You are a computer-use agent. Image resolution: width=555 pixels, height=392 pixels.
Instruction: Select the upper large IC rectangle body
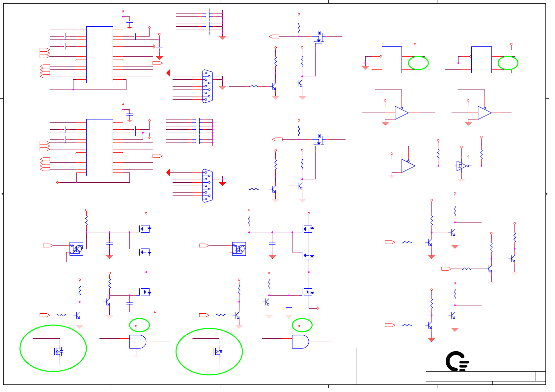(99, 55)
